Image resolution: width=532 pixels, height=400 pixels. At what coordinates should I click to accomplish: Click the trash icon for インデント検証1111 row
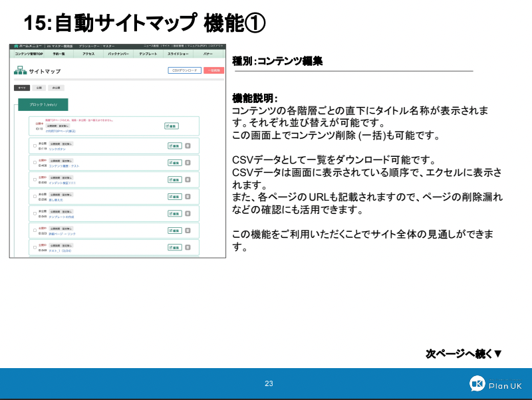pos(188,179)
